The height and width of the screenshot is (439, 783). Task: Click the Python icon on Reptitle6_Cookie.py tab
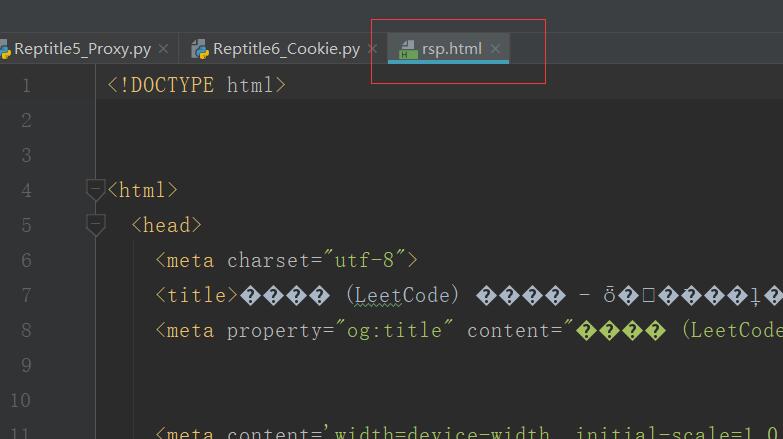point(200,48)
